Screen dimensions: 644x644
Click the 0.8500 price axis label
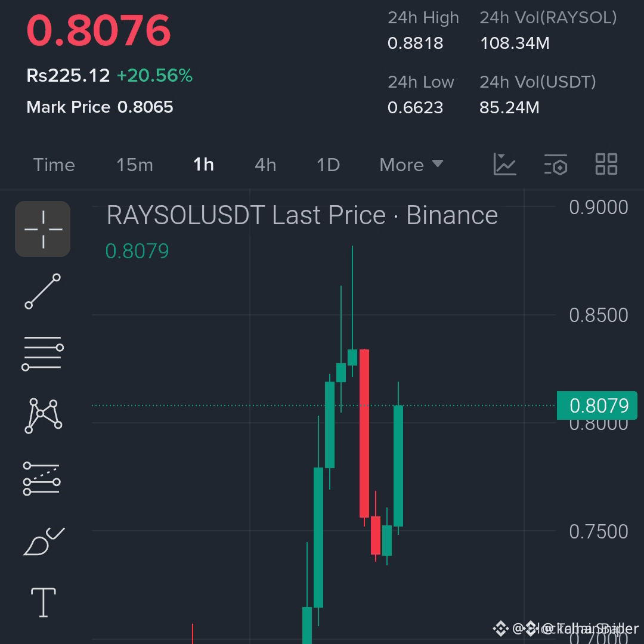click(x=599, y=315)
